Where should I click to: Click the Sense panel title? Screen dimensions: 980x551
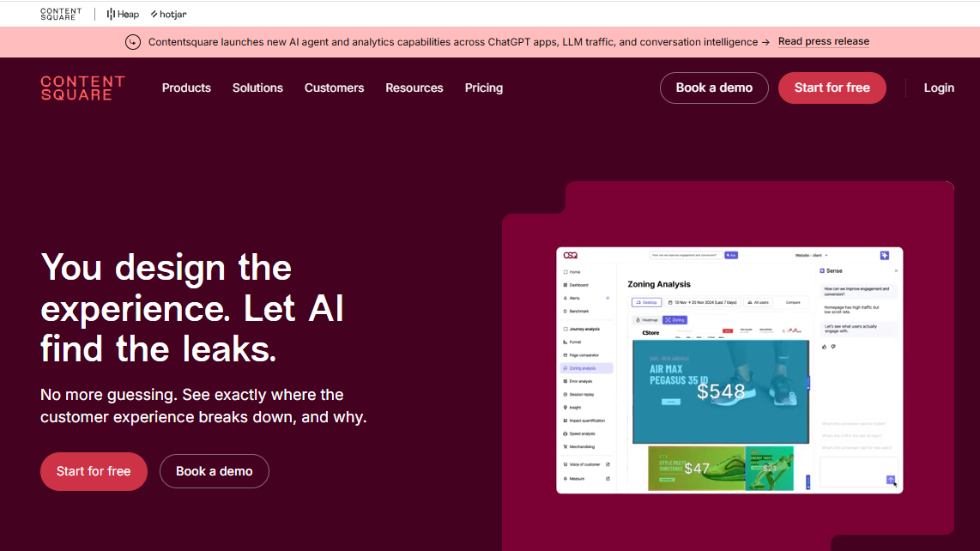tap(834, 271)
